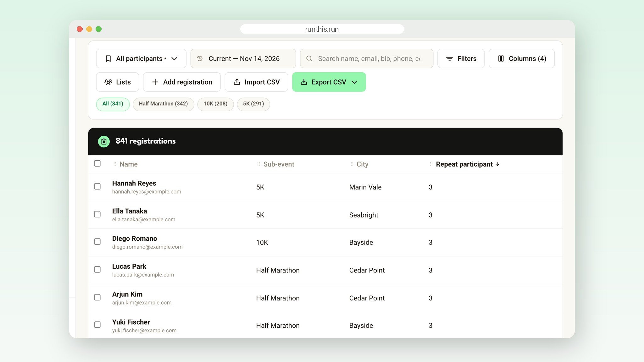Click the runthis.run address bar
The image size is (644, 362).
pyautogui.click(x=322, y=29)
